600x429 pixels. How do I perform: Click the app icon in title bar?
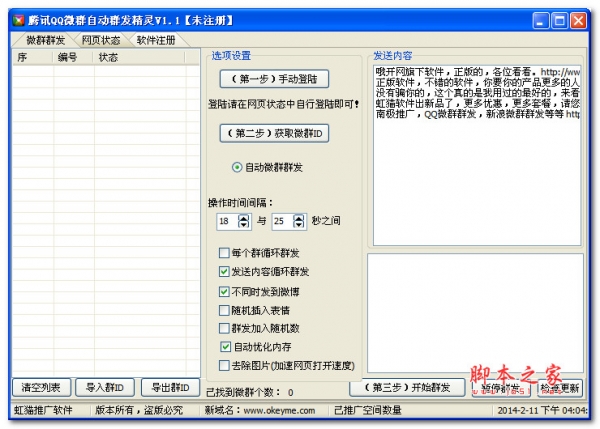coord(18,20)
